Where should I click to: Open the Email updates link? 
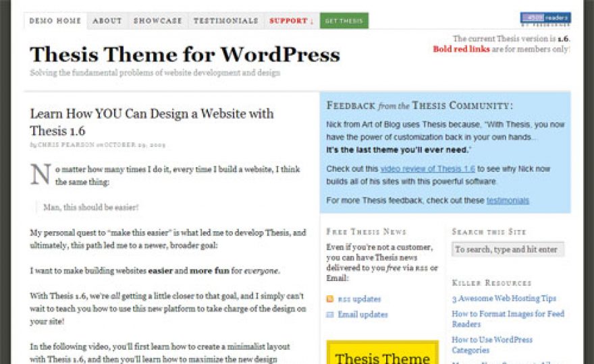tap(362, 314)
